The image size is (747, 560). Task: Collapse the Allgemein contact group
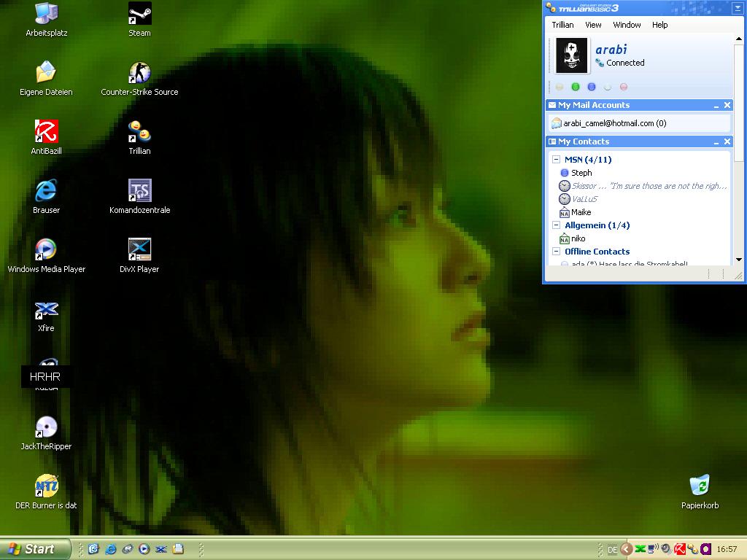557,225
